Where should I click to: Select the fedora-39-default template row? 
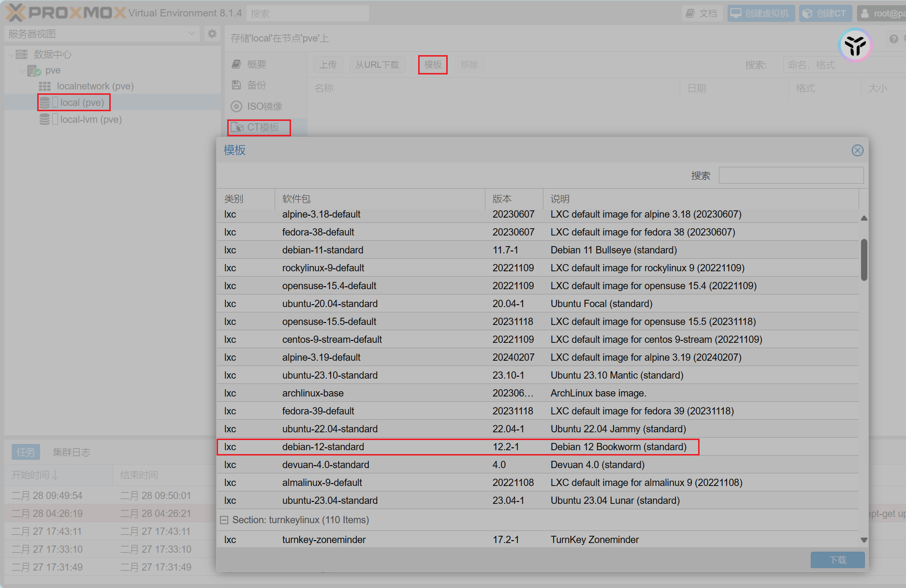[x=538, y=411]
